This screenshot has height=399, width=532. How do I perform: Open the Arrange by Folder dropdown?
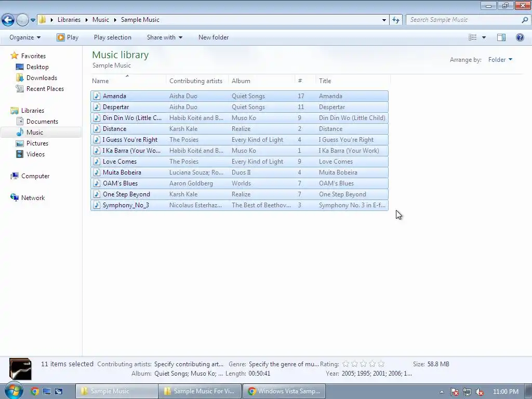(500, 60)
